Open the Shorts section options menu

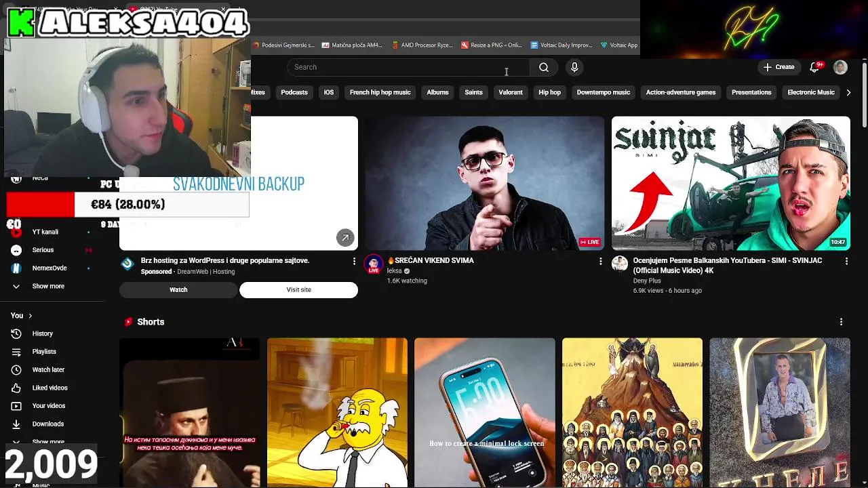(842, 322)
